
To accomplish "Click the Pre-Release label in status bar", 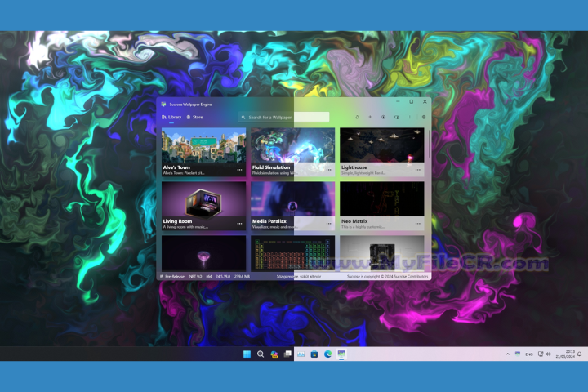I will tap(174, 277).
